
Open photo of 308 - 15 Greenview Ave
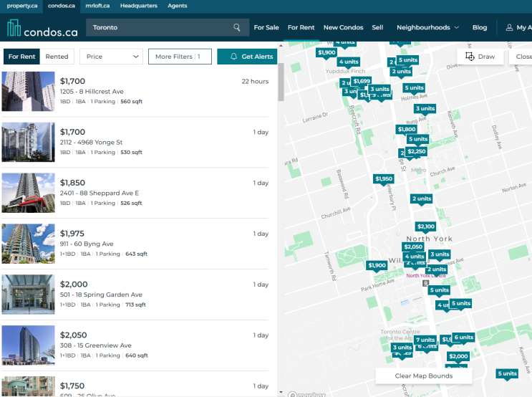point(28,345)
